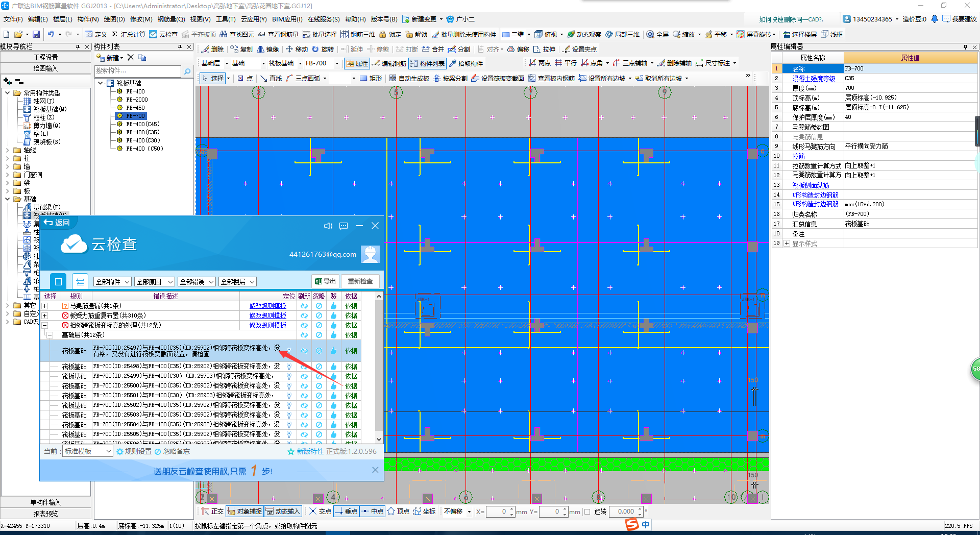980x535 pixels.
Task: Select FB-2000 in the component list
Action: click(x=137, y=100)
